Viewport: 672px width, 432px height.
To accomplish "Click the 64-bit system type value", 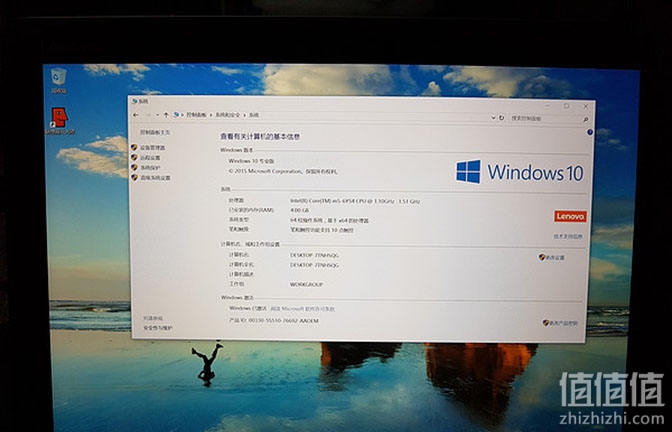I will click(x=329, y=221).
